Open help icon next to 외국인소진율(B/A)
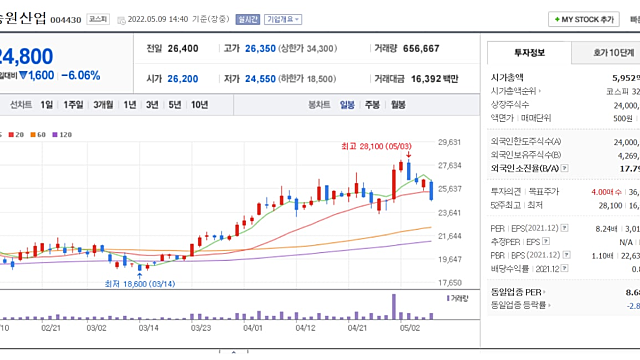 (x=564, y=168)
